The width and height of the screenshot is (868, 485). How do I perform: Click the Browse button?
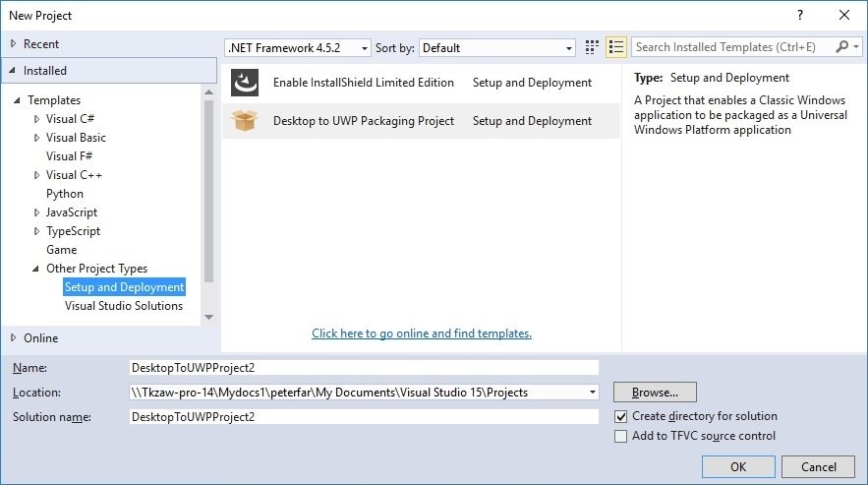pos(655,393)
